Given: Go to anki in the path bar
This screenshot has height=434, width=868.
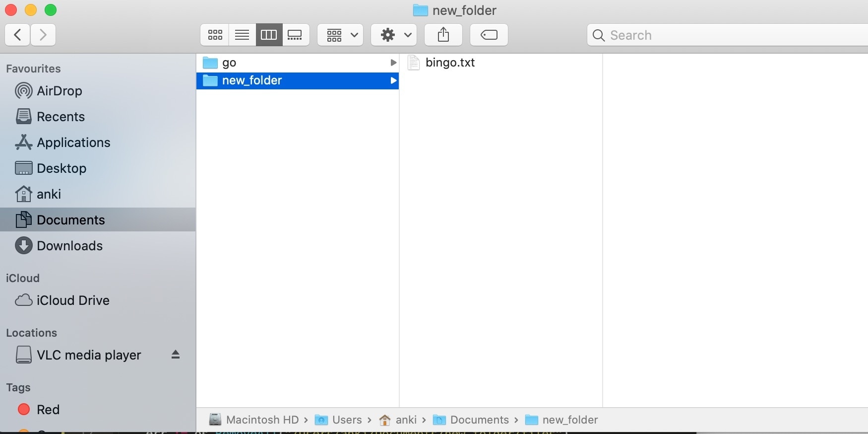Looking at the screenshot, I should coord(398,420).
